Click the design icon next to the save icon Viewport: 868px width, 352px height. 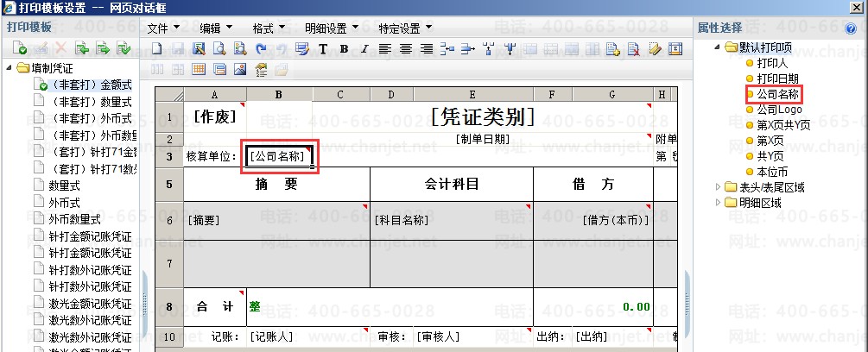click(199, 49)
